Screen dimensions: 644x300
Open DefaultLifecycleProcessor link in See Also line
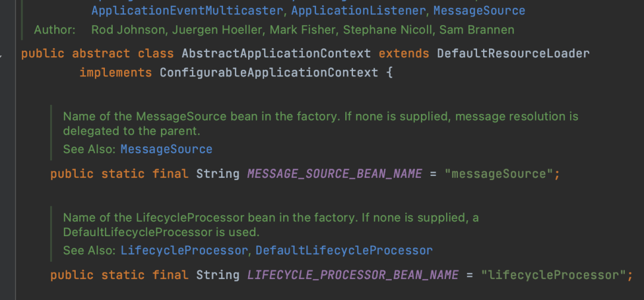(x=344, y=250)
